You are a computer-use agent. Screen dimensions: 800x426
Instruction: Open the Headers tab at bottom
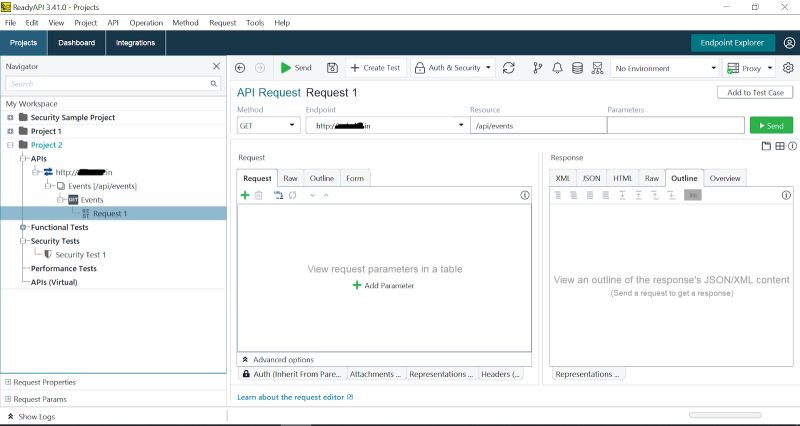click(x=501, y=374)
